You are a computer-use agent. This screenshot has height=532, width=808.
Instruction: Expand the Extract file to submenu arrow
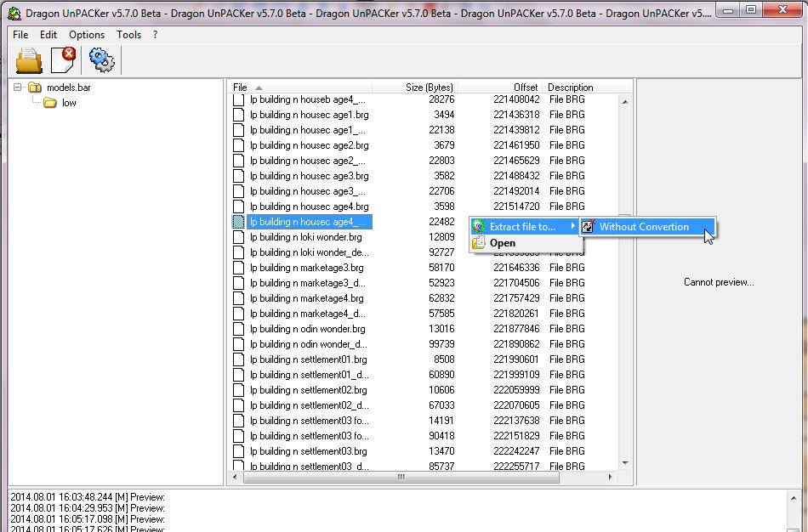pos(572,225)
